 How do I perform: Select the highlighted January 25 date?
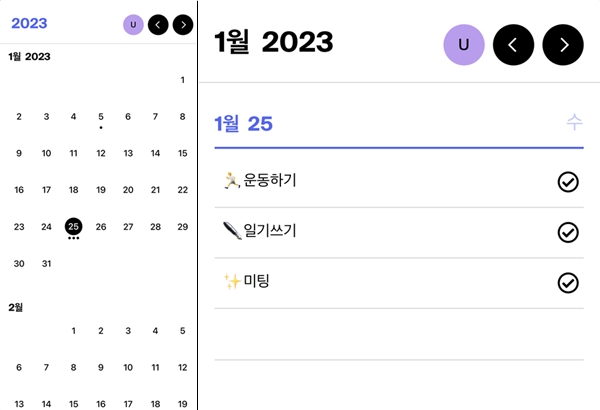click(73, 227)
